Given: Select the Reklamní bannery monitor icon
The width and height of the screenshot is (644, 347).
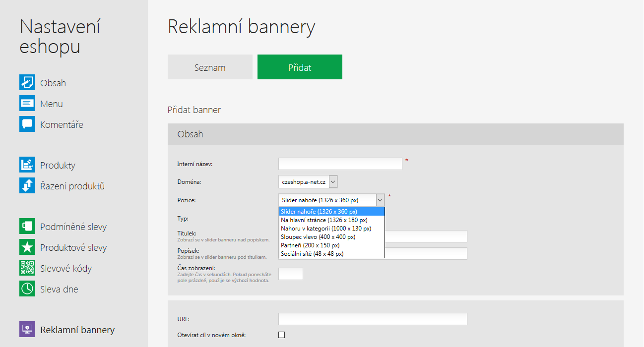Looking at the screenshot, I should [x=27, y=329].
